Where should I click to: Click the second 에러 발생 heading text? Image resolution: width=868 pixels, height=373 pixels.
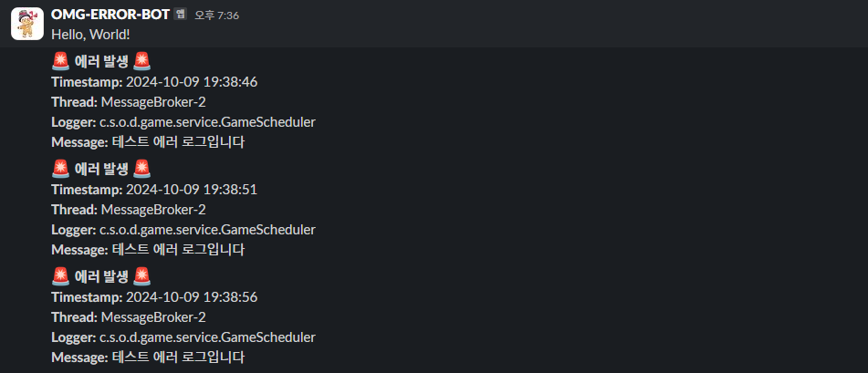(101, 170)
